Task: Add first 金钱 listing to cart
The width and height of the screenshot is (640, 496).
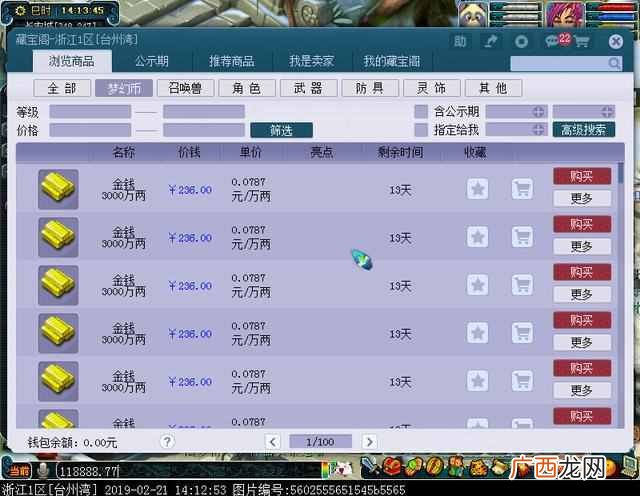Action: 522,189
